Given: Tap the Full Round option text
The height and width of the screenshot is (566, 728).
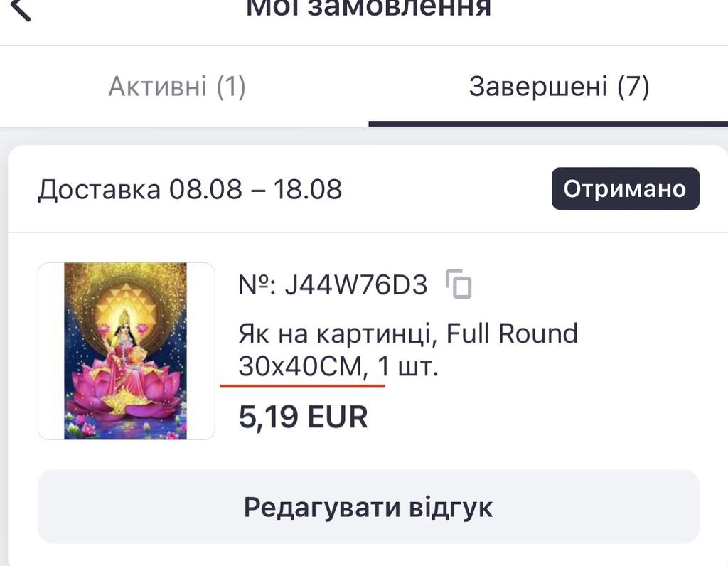Looking at the screenshot, I should pos(512,333).
